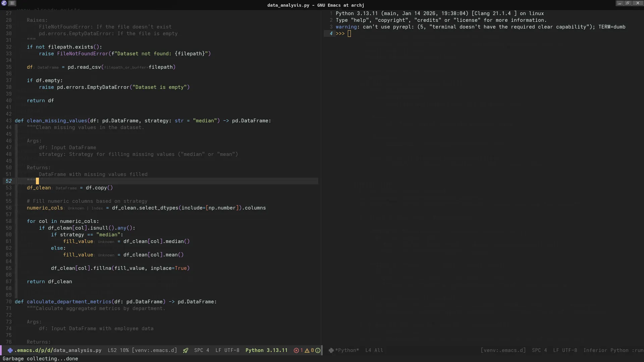Screen dimensions: 644x362
Task: Click the df_clean[col].fillna call on line 65
Action: tap(120, 268)
